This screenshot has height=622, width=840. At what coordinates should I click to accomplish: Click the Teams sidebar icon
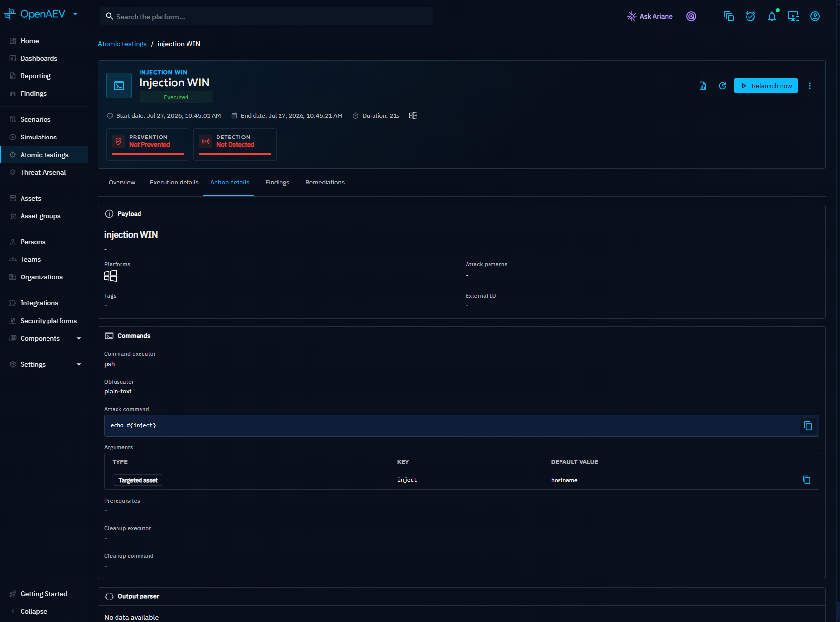pos(13,259)
